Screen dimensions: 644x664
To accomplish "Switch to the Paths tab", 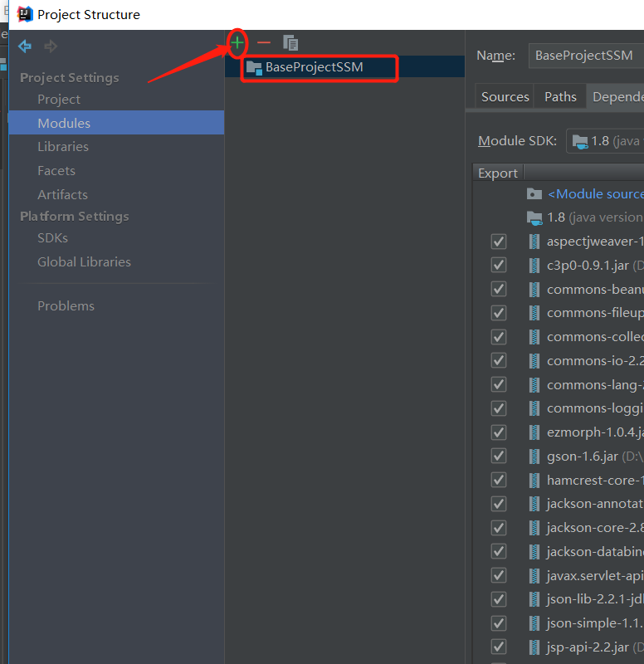I will click(x=560, y=97).
